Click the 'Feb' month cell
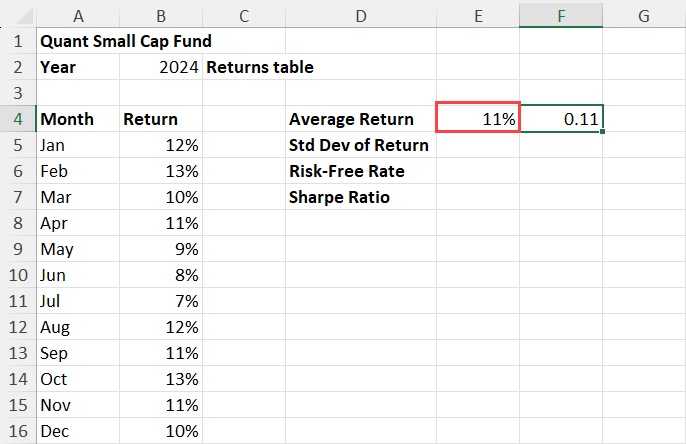Viewport: 686px width, 444px height. (78, 171)
